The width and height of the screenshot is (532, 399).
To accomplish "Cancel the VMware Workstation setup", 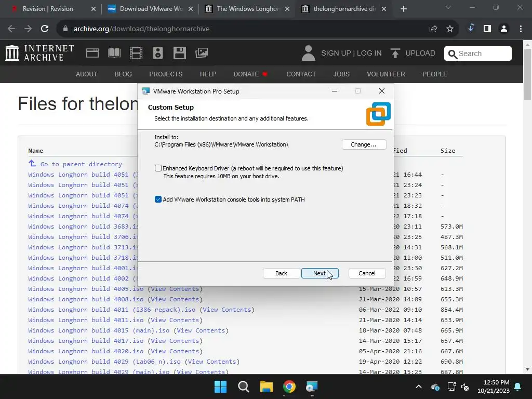I will 367,273.
